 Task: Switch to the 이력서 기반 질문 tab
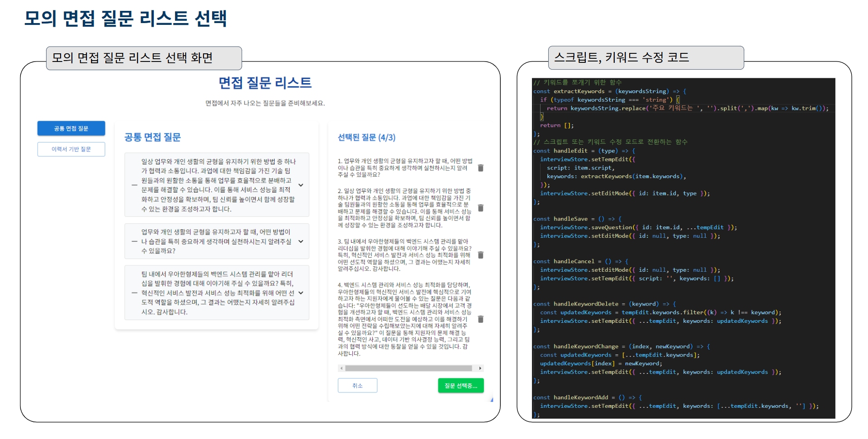71,149
